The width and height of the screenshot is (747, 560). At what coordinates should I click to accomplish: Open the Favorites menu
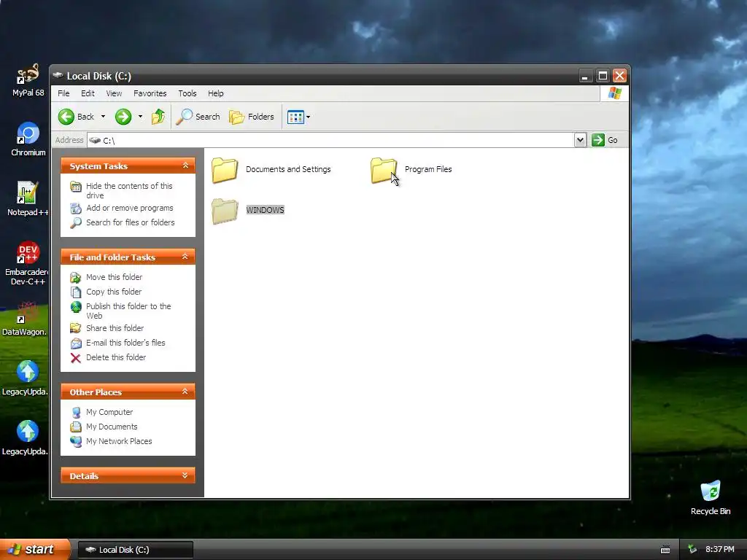(x=150, y=93)
